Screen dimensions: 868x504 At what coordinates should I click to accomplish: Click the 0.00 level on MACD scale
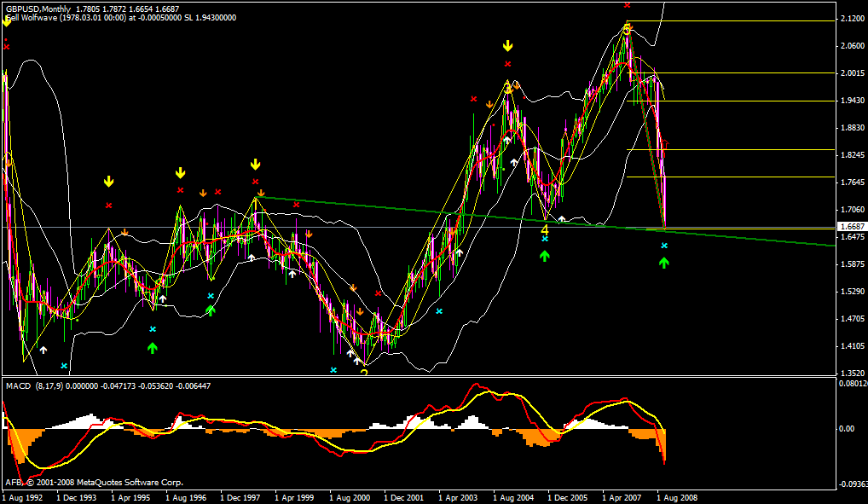846,428
